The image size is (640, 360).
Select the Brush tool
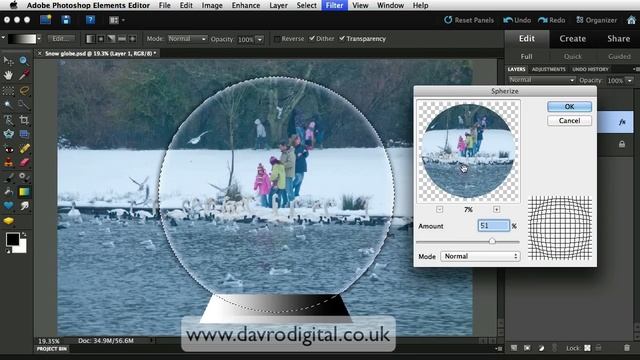click(x=8, y=177)
